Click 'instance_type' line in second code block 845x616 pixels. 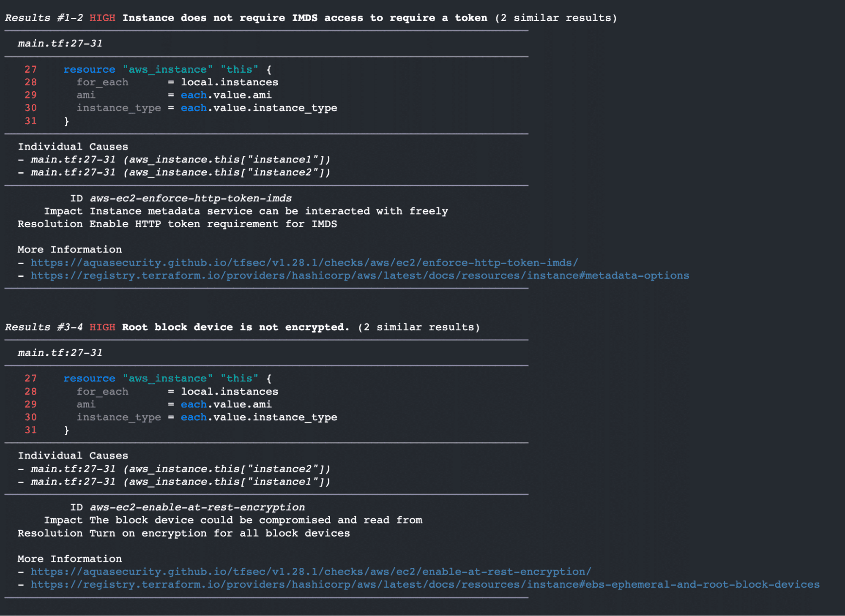207,417
